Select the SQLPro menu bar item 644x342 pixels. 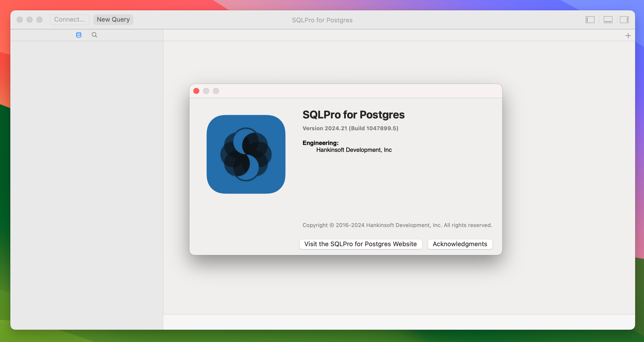[x=322, y=20]
